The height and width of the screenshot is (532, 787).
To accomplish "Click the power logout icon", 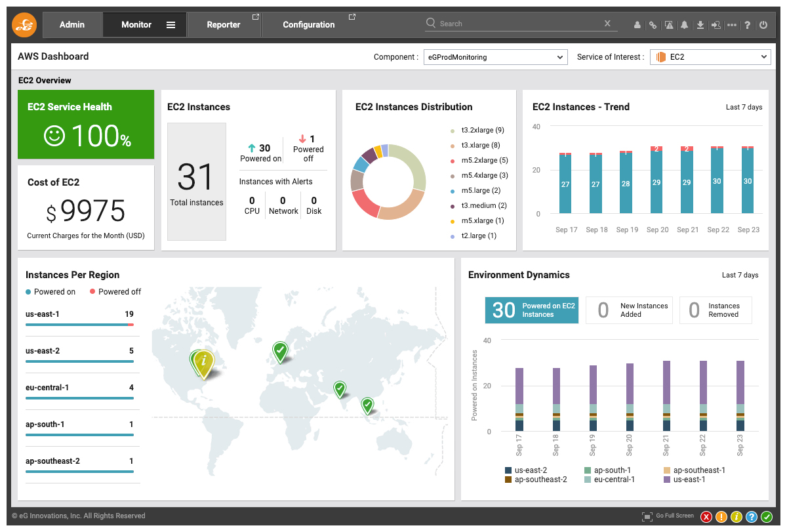I will coord(763,25).
